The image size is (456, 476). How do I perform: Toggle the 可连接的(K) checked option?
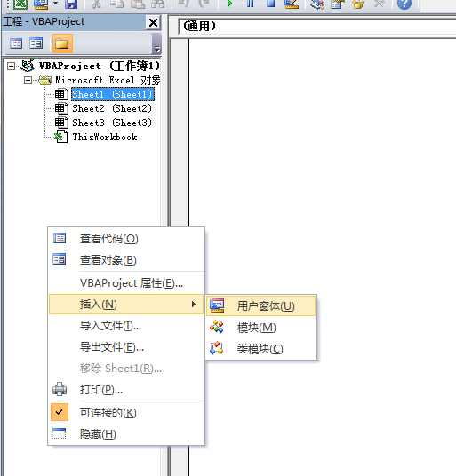tap(126, 413)
